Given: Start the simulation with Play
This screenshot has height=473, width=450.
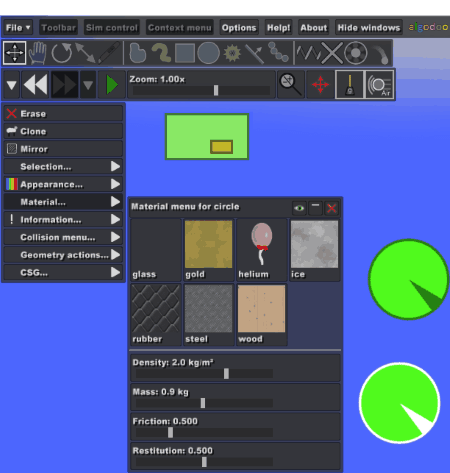Looking at the screenshot, I should [112, 85].
